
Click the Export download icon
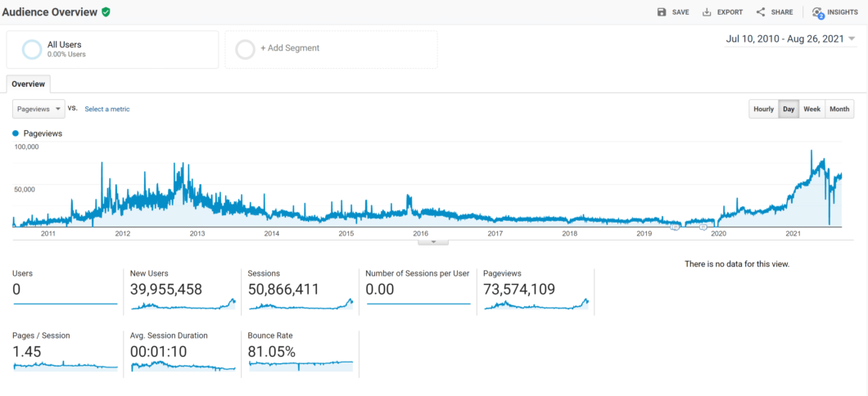[x=707, y=12]
